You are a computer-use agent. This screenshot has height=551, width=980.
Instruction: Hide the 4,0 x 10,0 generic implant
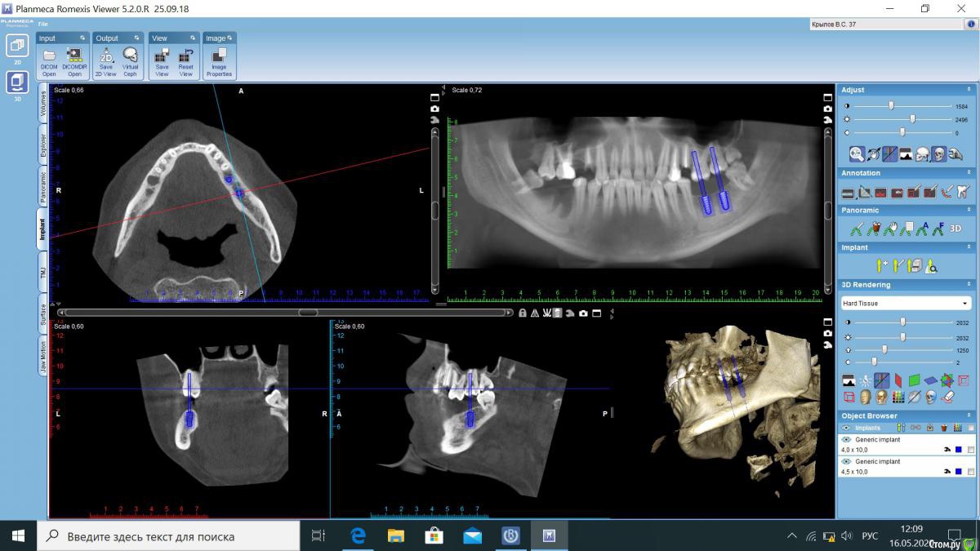pos(846,440)
